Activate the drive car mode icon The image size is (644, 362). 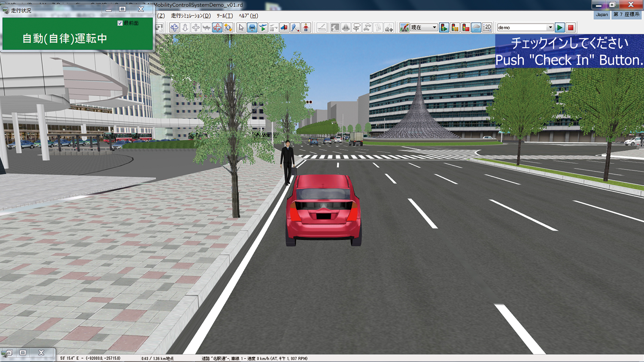coord(252,28)
